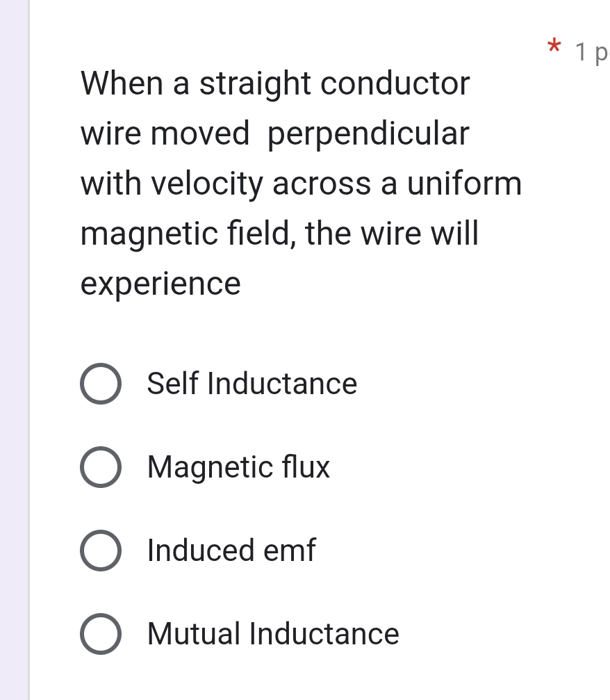Click the 'Magnetic flux' answer label text
This screenshot has height=700, width=610.
pyautogui.click(x=238, y=467)
